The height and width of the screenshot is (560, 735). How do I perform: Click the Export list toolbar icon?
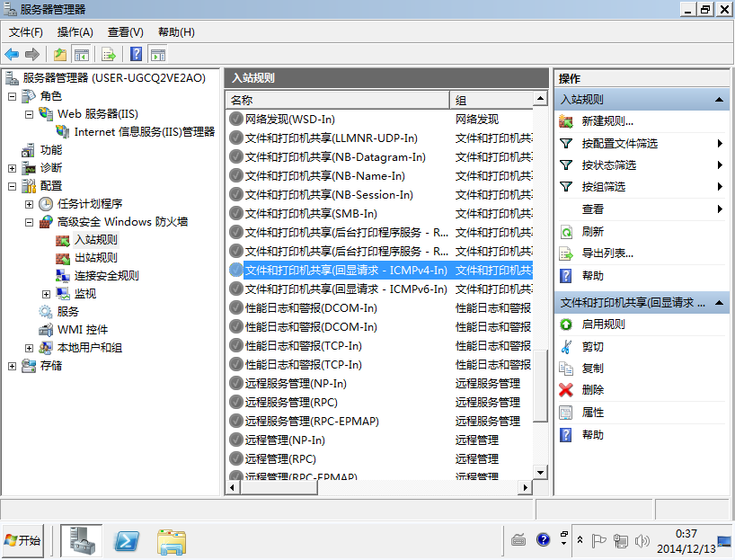coord(109,55)
